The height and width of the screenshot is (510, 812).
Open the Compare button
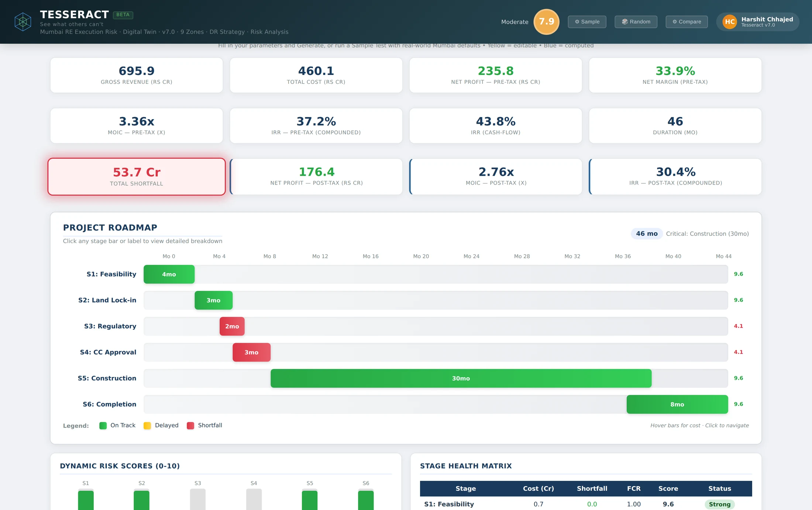[687, 22]
